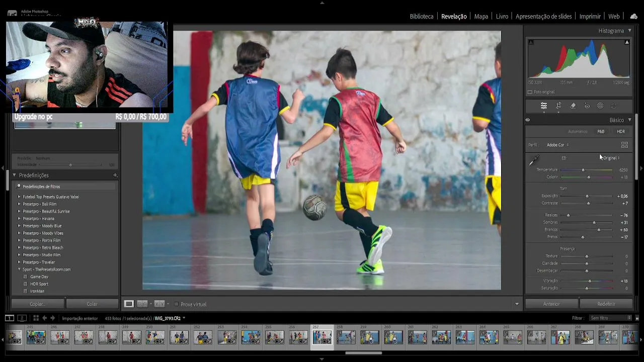Switch to the Revelação module
This screenshot has width=644, height=362.
click(x=454, y=16)
